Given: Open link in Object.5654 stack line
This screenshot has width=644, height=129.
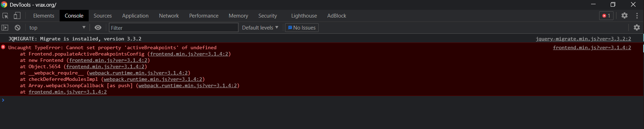Looking at the screenshot, I should pyautogui.click(x=105, y=66).
